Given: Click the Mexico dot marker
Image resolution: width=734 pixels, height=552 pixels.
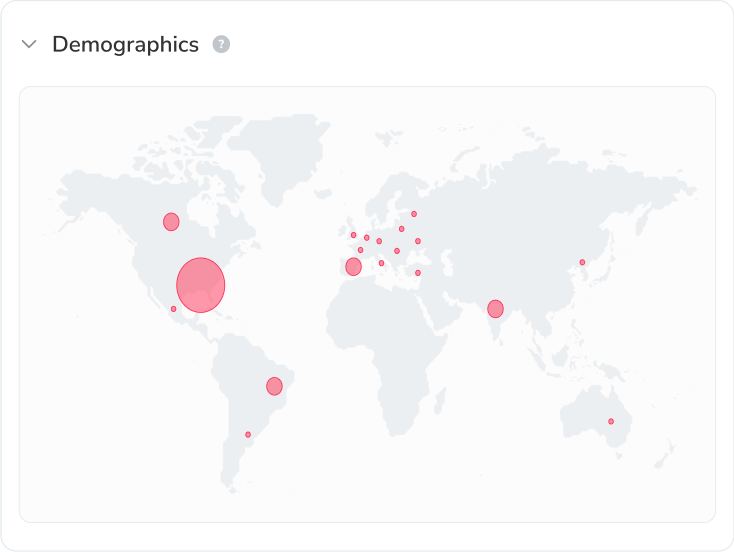Looking at the screenshot, I should (173, 309).
